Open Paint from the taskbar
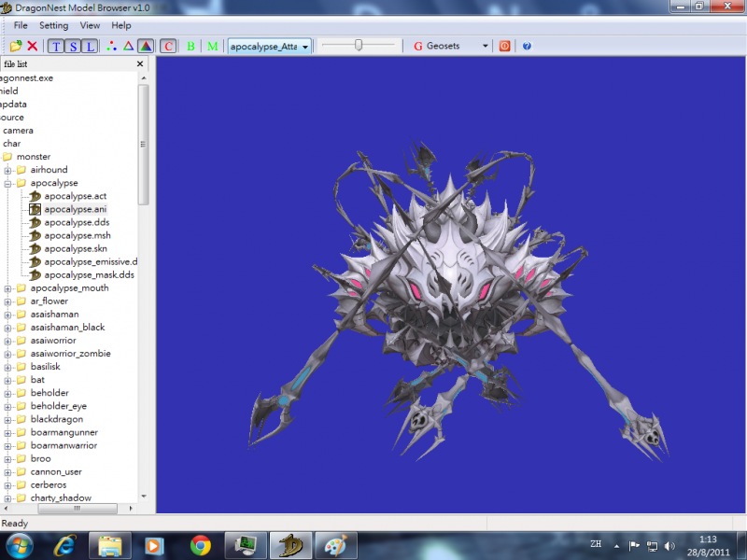 [336, 546]
